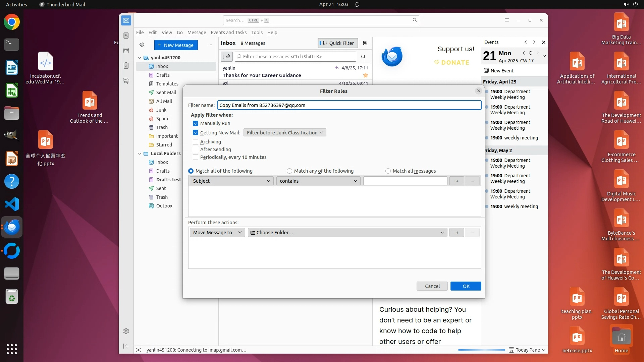Image resolution: width=644 pixels, height=362 pixels.
Task: Open the Chat icon in the sidebar
Action: pyautogui.click(x=126, y=81)
